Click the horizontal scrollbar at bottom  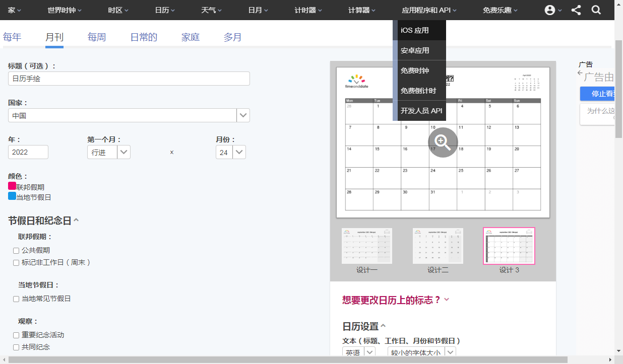[x=288, y=359]
